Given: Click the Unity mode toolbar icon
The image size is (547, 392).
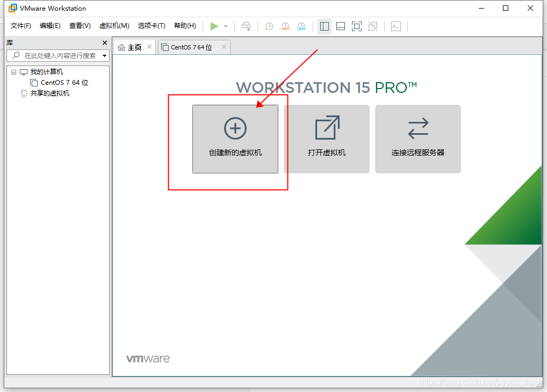Looking at the screenshot, I should pyautogui.click(x=373, y=26).
